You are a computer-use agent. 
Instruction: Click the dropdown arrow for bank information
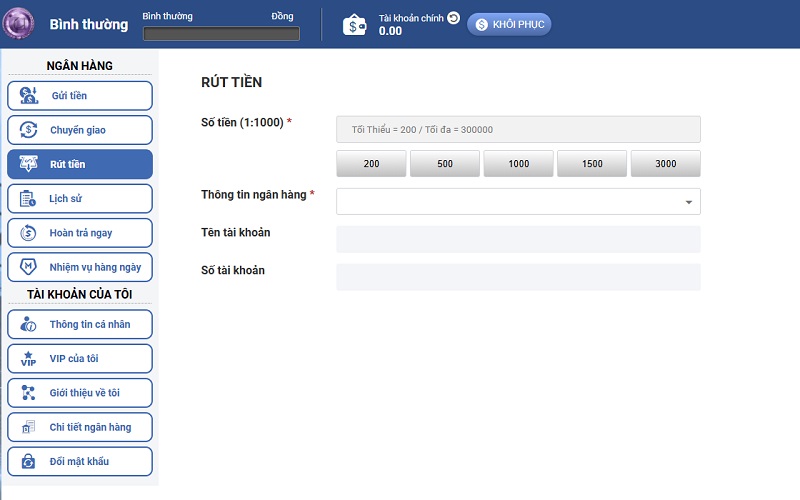pyautogui.click(x=688, y=202)
